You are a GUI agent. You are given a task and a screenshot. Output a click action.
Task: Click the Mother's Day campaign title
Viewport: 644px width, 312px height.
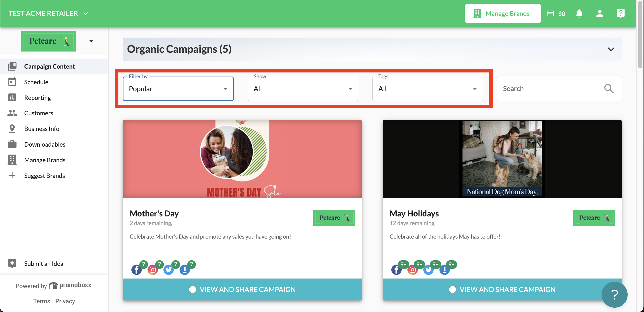(x=154, y=213)
